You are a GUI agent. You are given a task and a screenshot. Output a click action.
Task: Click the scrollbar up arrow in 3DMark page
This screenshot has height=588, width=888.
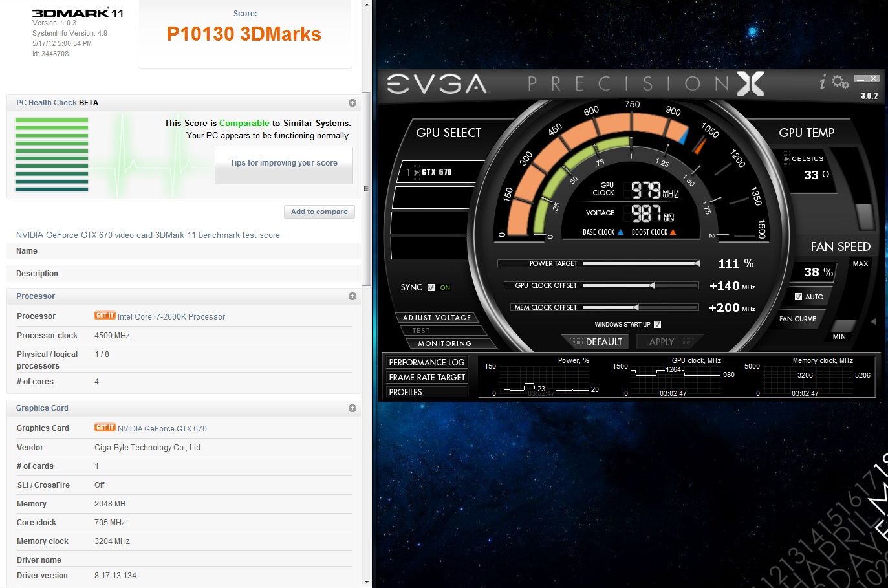coord(366,5)
